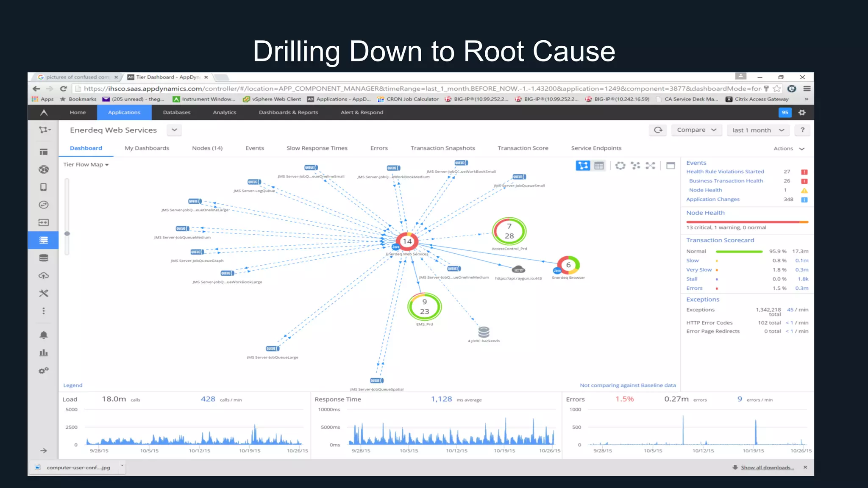Open the flow map sidebar icon
Viewport: 868px width, 488px height.
tap(44, 130)
